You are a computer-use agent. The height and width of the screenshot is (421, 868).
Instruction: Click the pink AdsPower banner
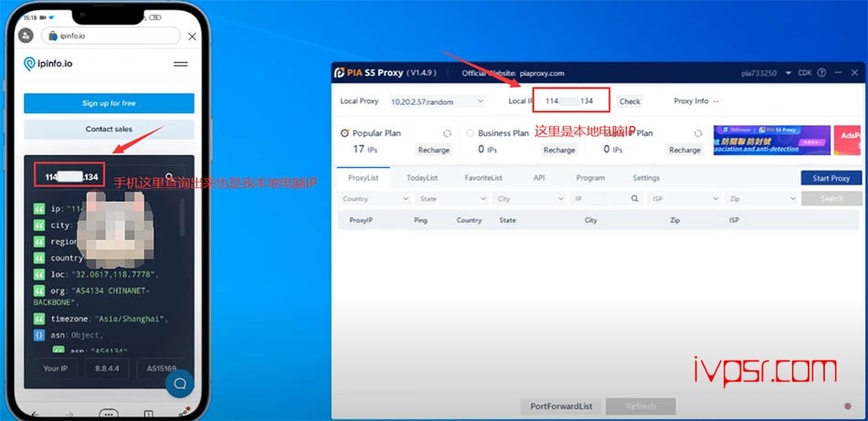(847, 140)
